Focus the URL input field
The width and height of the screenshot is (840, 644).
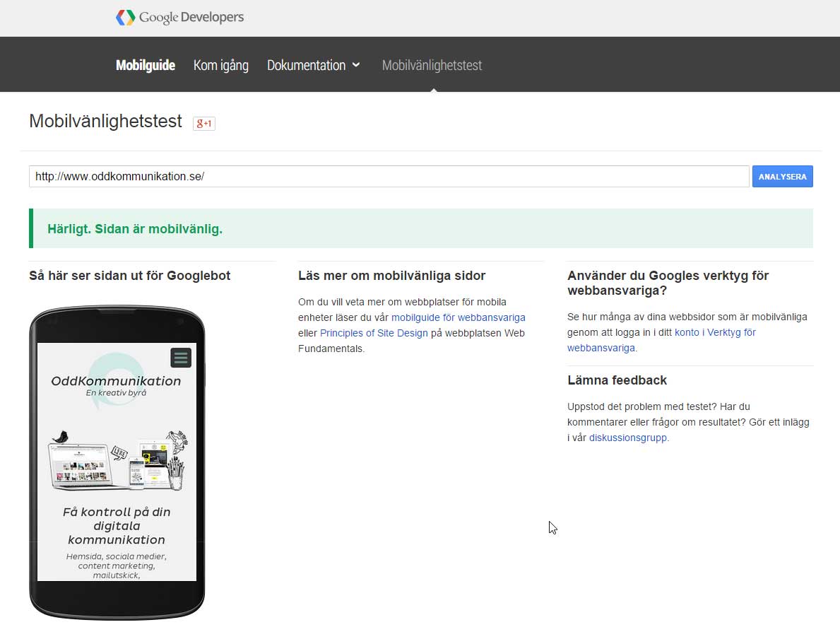pos(389,177)
